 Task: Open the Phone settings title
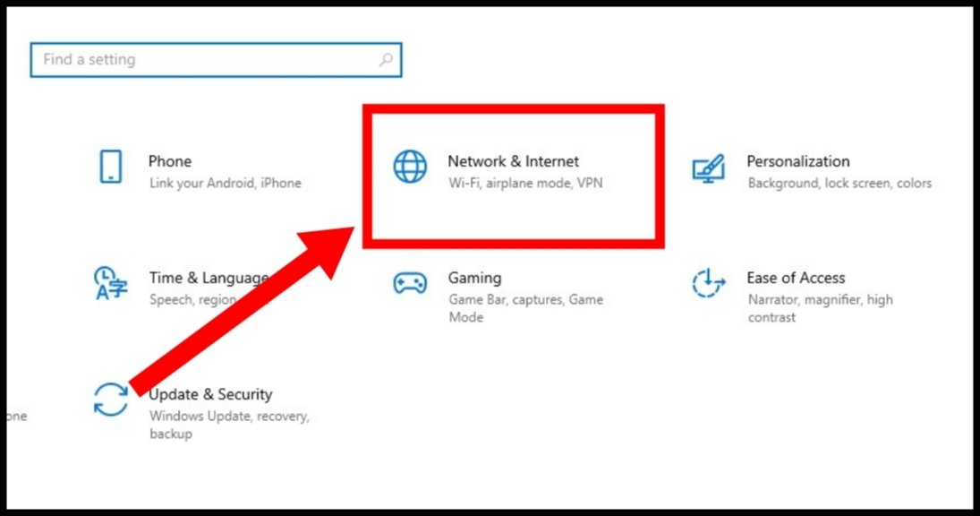170,161
